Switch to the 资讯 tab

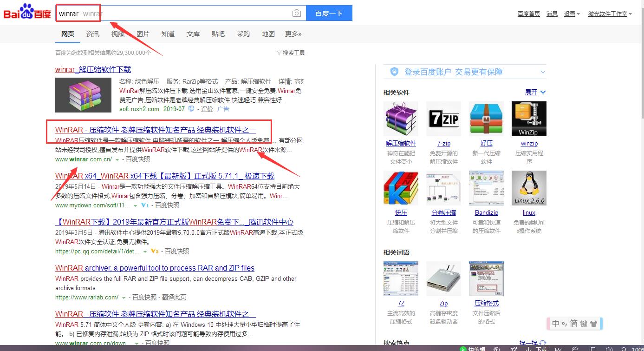click(x=93, y=34)
